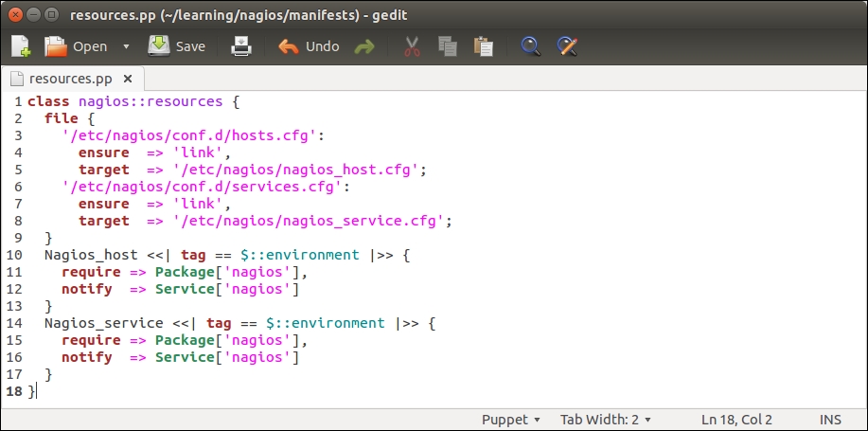Viewport: 868px width, 431px height.
Task: Cut selection with scissors icon
Action: click(x=412, y=46)
